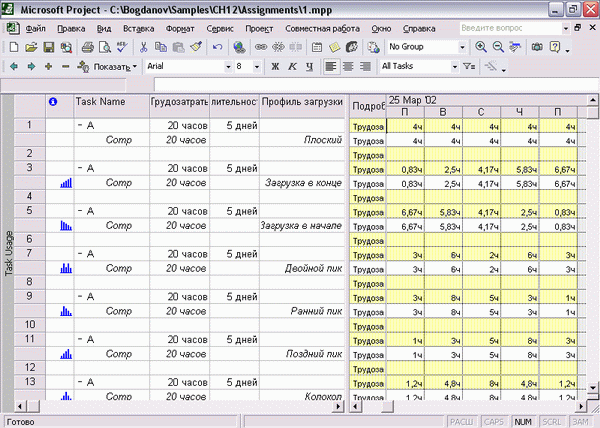
Task: Toggle italic К formatting button
Action: tap(292, 67)
